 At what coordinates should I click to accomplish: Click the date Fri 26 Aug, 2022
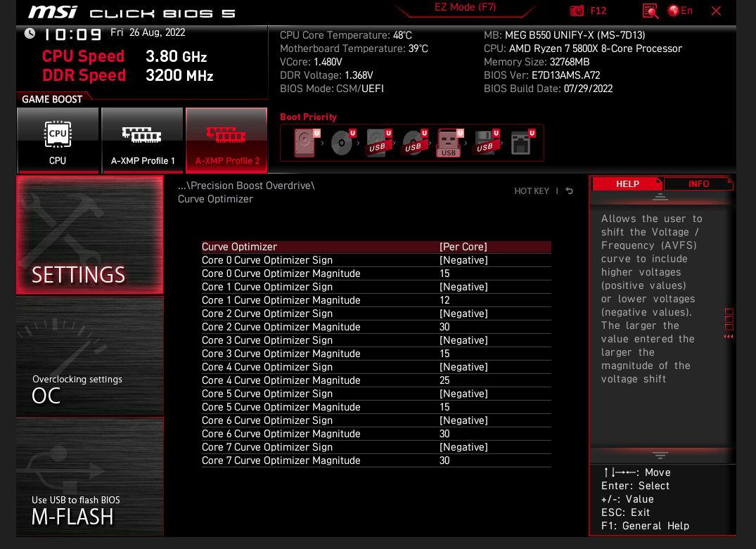click(148, 32)
